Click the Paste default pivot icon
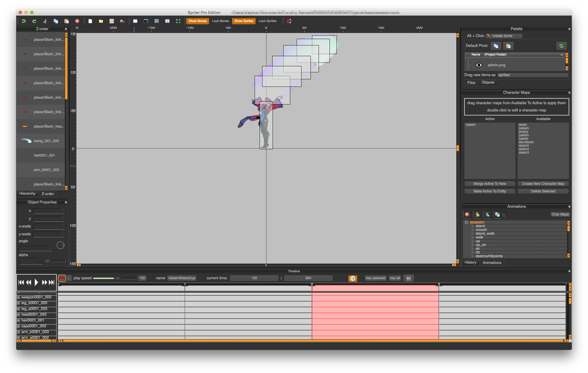The height and width of the screenshot is (373, 588). point(508,46)
